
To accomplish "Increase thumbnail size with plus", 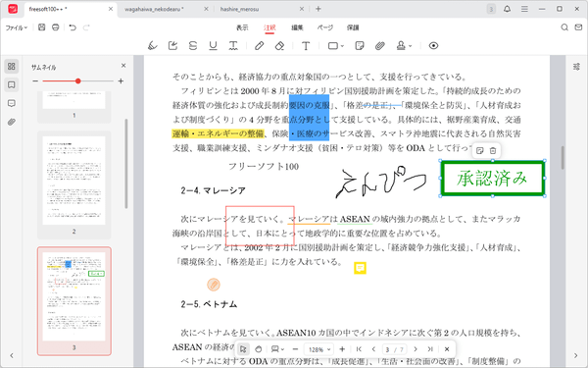I will pyautogui.click(x=121, y=81).
